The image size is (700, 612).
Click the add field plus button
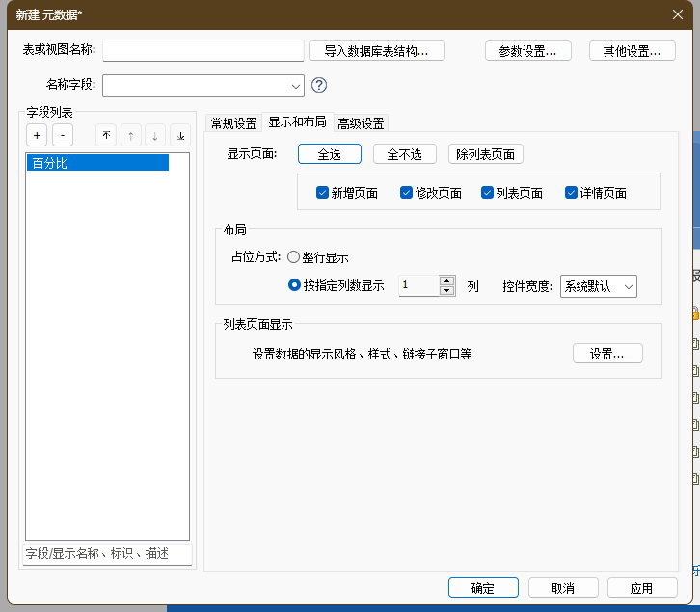coord(36,136)
